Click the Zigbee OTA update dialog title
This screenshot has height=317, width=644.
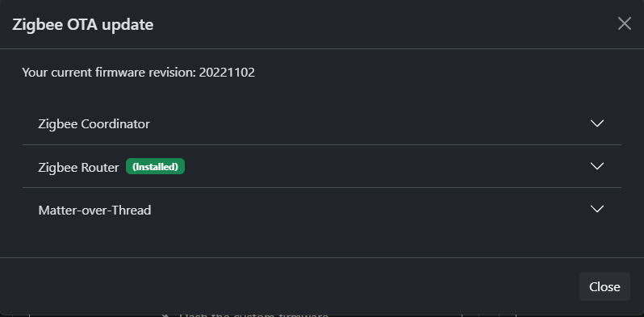(x=82, y=25)
